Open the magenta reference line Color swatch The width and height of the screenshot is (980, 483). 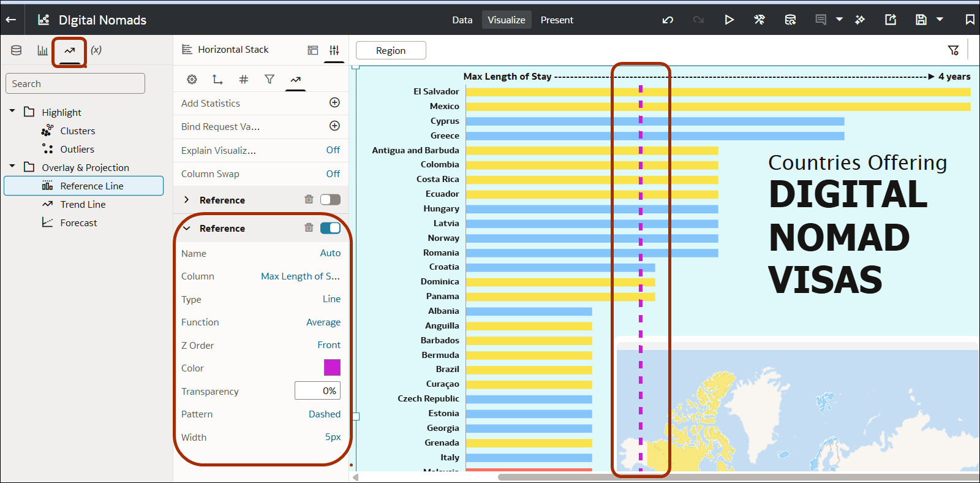[332, 367]
